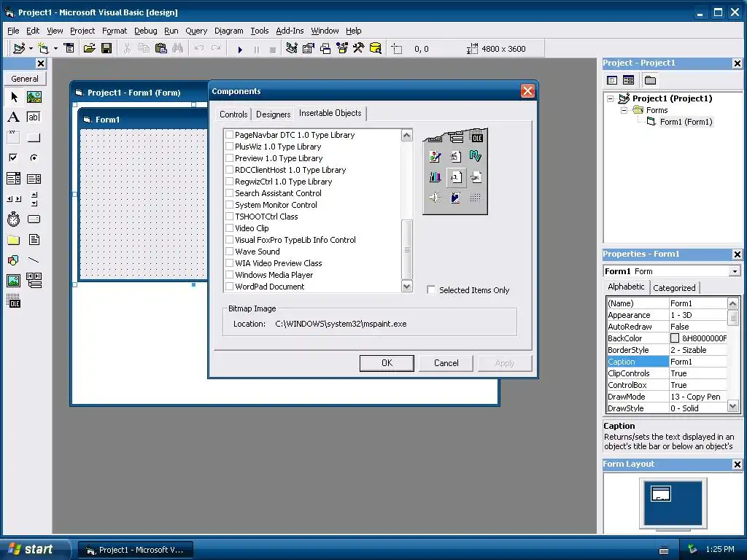Image resolution: width=747 pixels, height=560 pixels.
Task: Collapse the Project1 (Project1) tree node
Action: [x=611, y=98]
